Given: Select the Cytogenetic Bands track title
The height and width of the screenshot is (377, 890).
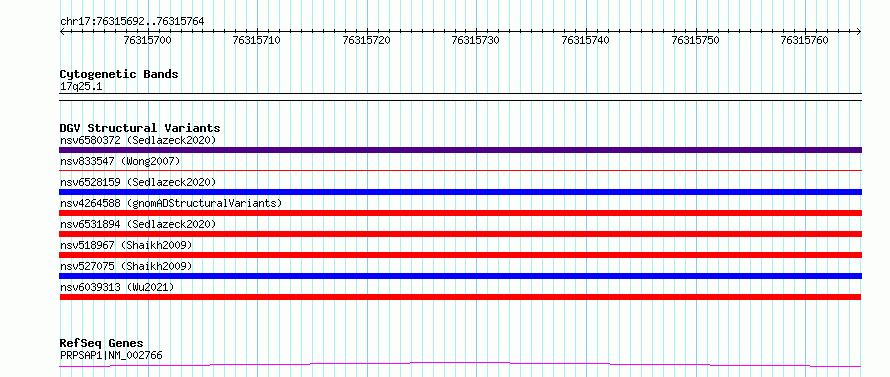Looking at the screenshot, I should 119,74.
